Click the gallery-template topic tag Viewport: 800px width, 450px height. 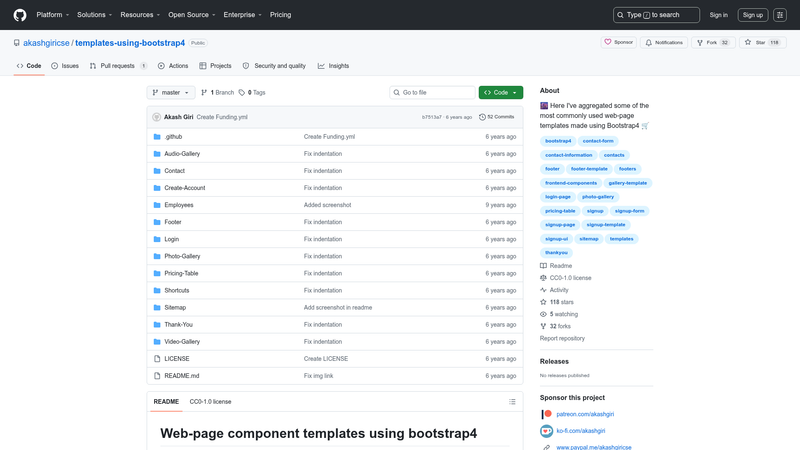(x=628, y=183)
